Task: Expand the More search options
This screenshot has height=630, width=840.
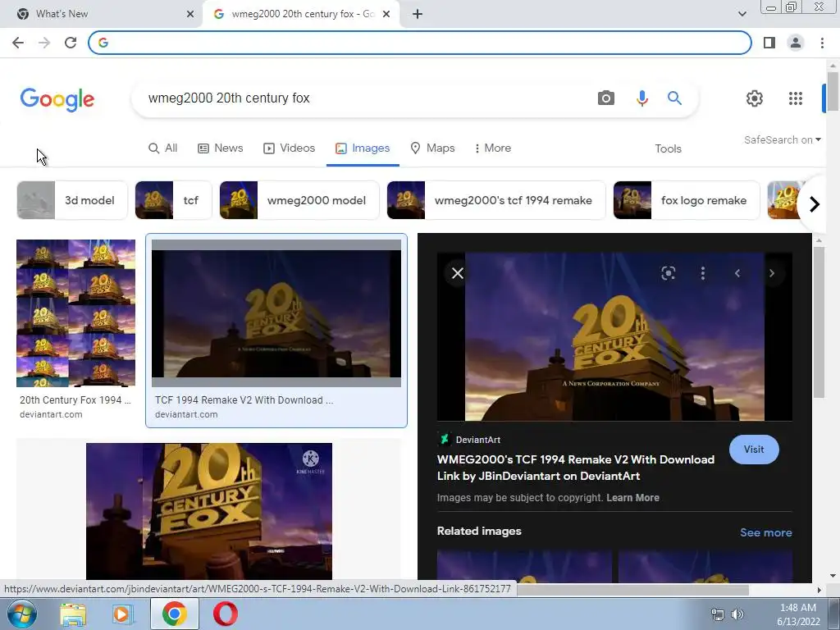Action: click(492, 148)
